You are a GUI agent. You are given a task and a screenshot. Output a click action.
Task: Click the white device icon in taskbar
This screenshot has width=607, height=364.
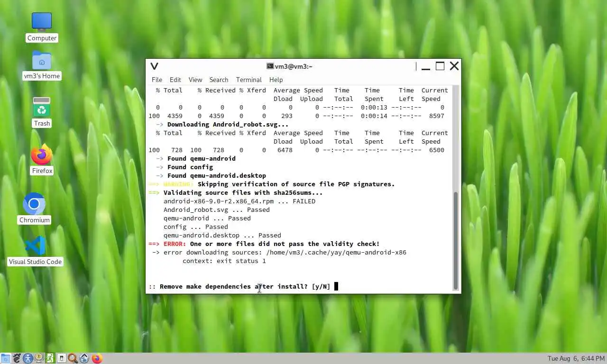pos(62,358)
